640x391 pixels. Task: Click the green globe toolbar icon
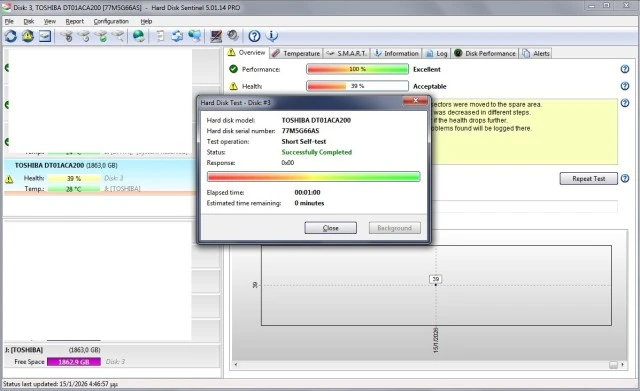(139, 36)
